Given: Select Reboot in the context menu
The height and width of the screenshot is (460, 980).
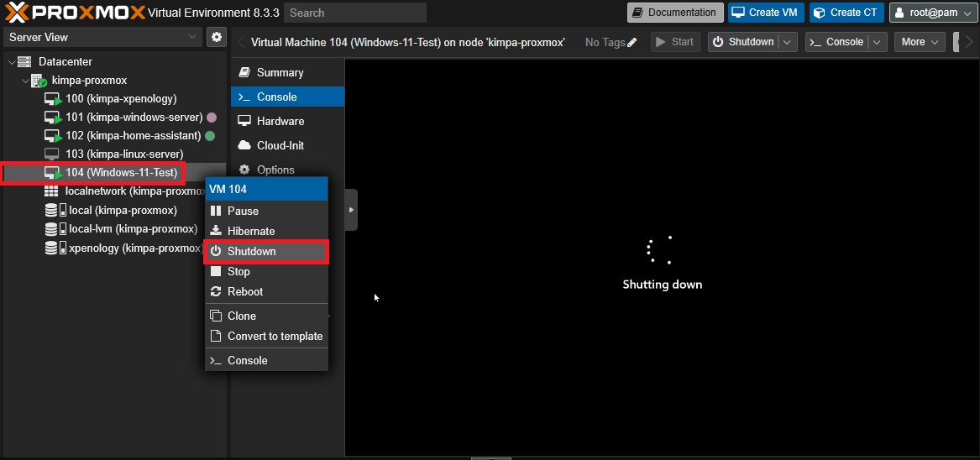Looking at the screenshot, I should click(x=244, y=292).
